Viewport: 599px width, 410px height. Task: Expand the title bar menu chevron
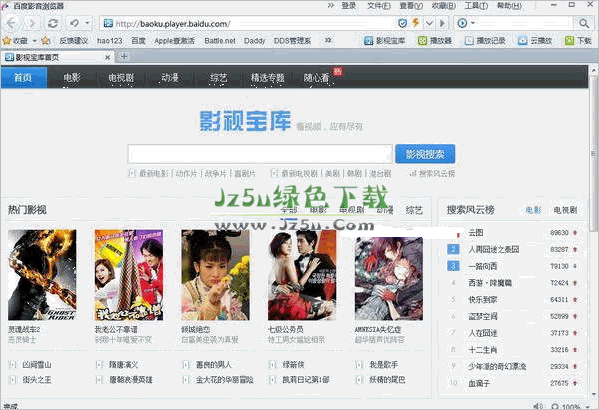pos(331,5)
